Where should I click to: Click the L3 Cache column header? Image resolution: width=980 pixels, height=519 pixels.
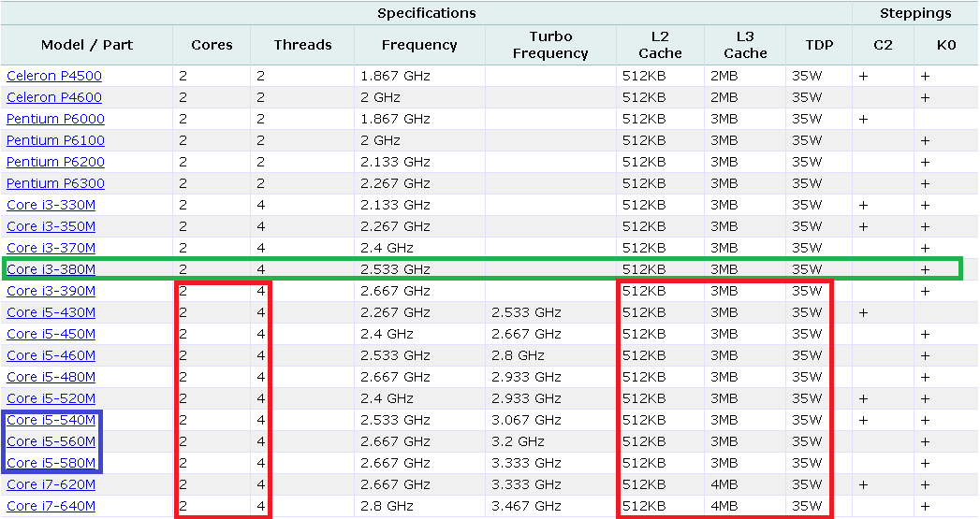click(x=745, y=45)
